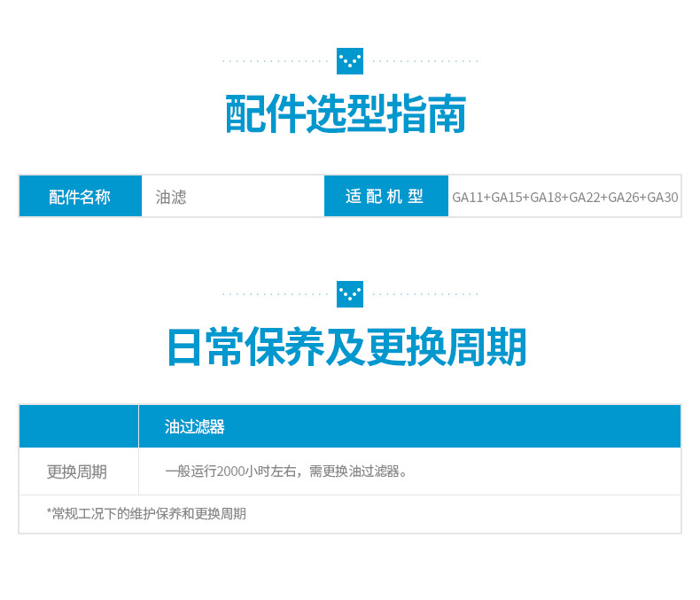Screen dimensions: 700x600
Task: Click the *常规工况下的维护保养和更换周期 footnote
Action: [x=146, y=514]
